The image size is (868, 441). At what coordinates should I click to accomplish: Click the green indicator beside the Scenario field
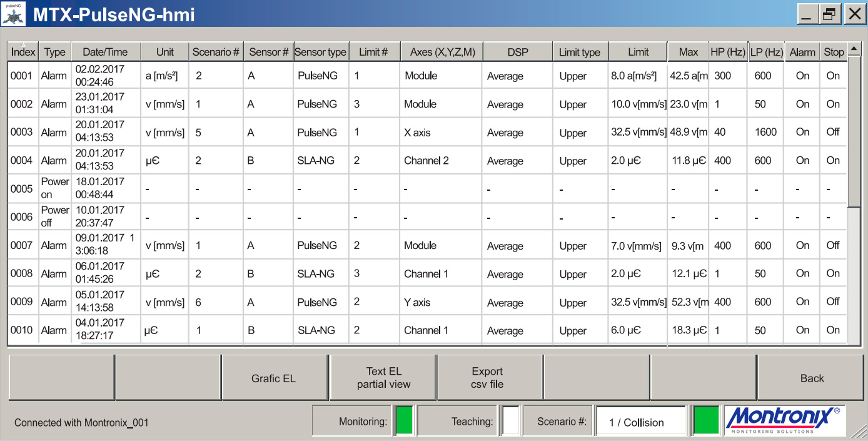click(706, 420)
